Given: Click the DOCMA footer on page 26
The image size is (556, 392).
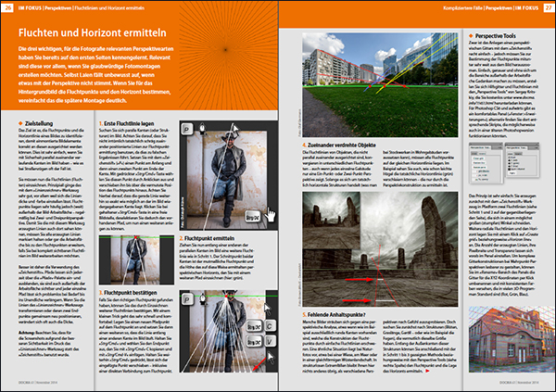Looking at the screenshot, I should (38, 383).
